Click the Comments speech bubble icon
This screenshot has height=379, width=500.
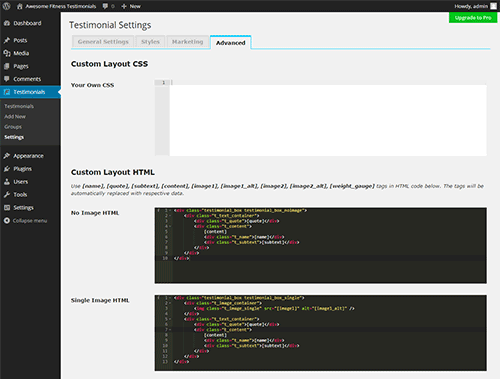[7, 79]
